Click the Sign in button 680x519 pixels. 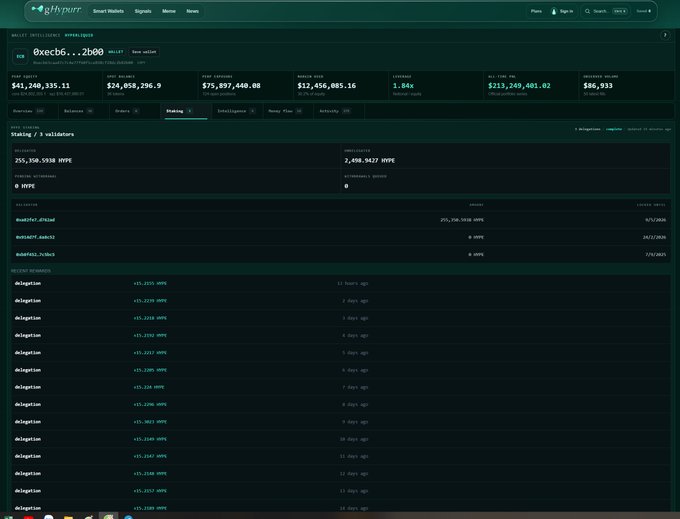[562, 11]
